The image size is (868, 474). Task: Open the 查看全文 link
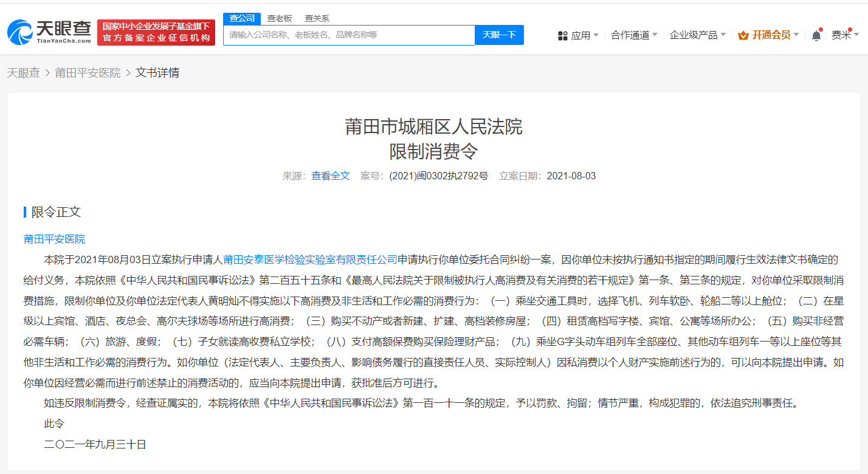pos(330,176)
